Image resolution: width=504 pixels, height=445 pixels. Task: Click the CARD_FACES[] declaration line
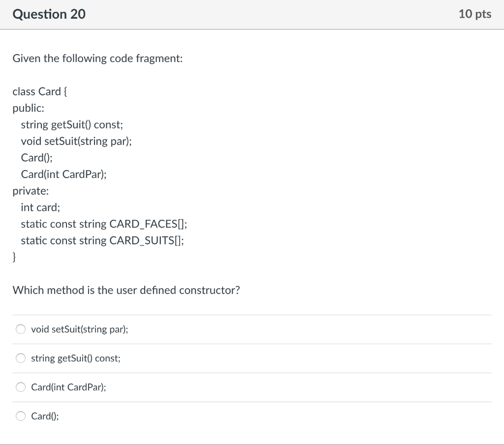(x=104, y=224)
